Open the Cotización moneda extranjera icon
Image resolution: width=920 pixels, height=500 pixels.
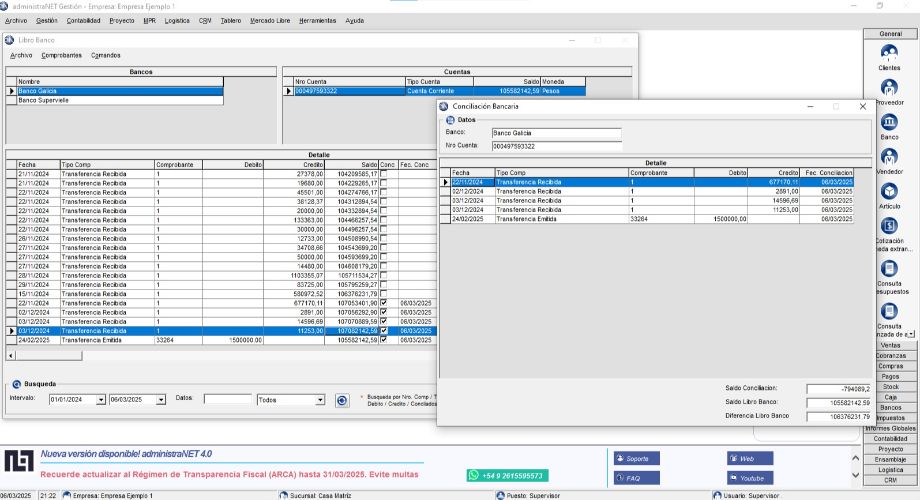[889, 226]
